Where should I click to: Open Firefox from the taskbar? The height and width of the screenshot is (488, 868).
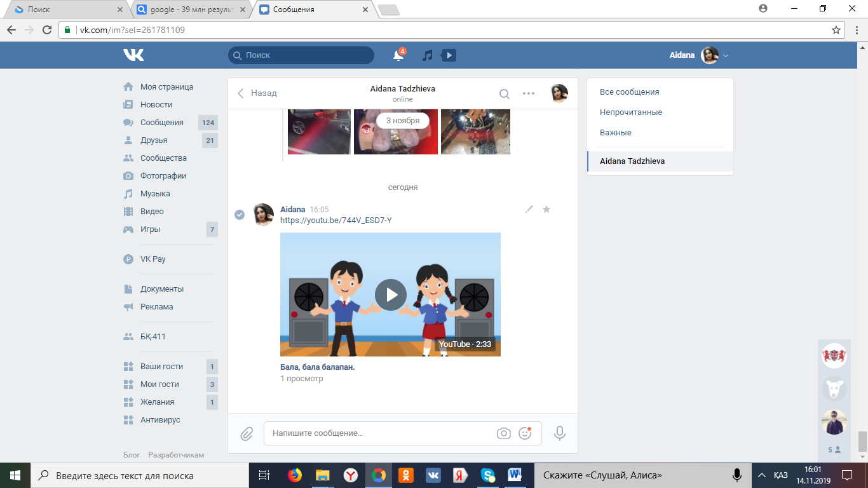[294, 475]
